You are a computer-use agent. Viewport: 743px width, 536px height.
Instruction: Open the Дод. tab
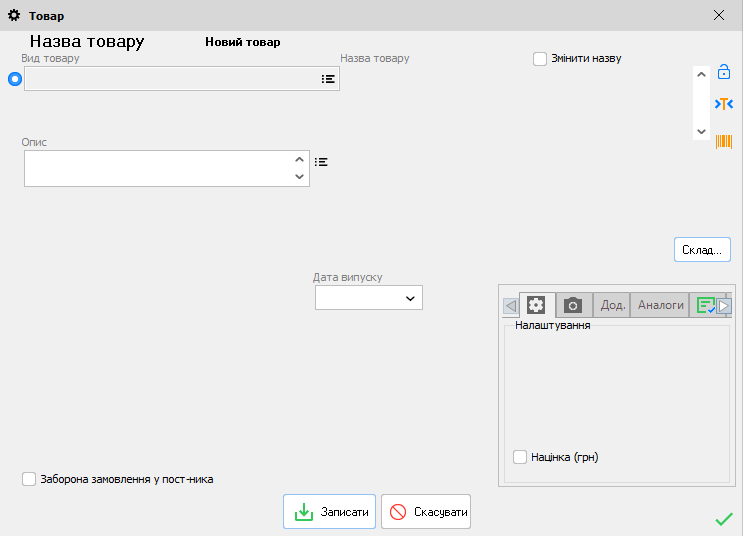pos(612,305)
